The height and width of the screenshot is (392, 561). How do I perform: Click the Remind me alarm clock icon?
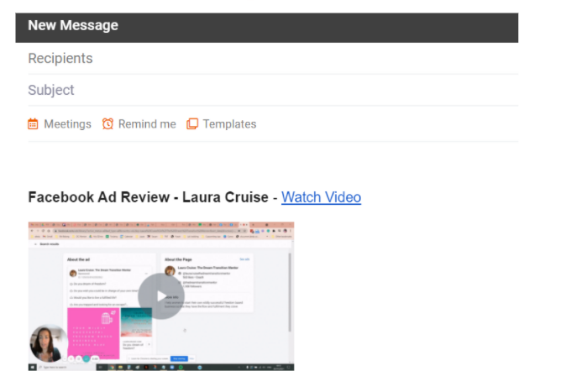point(107,123)
